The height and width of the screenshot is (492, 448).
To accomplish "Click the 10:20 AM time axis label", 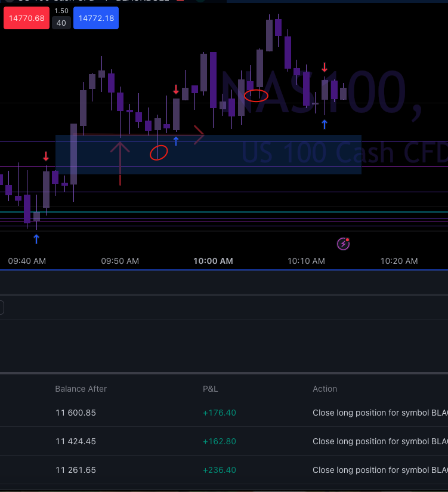I will coord(399,261).
